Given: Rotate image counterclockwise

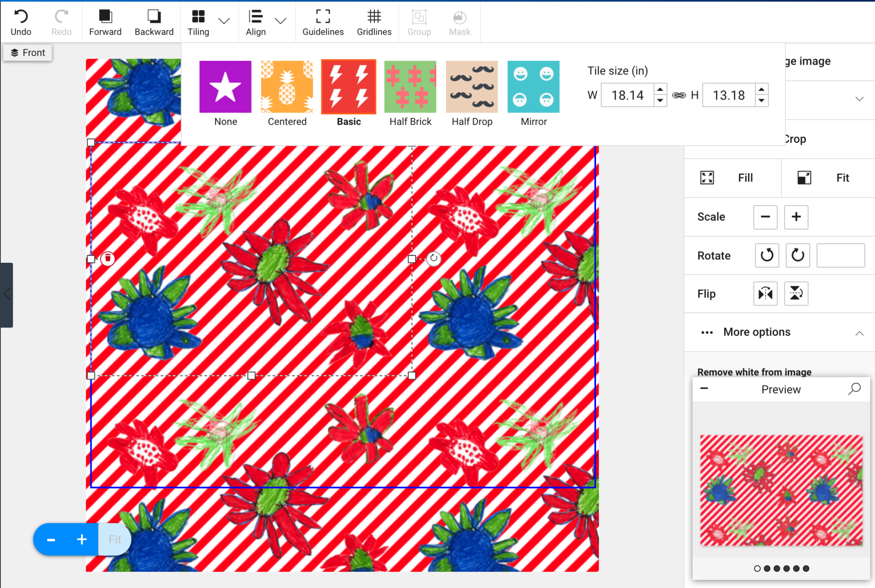Looking at the screenshot, I should coord(766,256).
